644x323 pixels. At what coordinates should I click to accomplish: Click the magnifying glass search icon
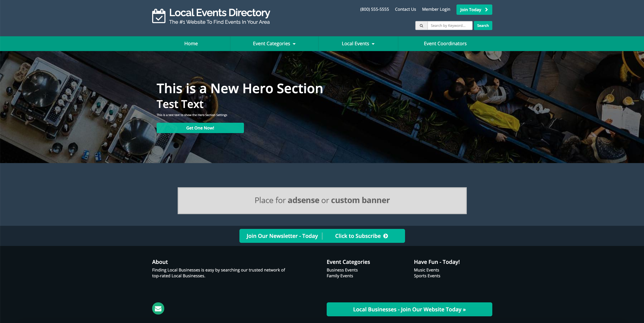(421, 26)
